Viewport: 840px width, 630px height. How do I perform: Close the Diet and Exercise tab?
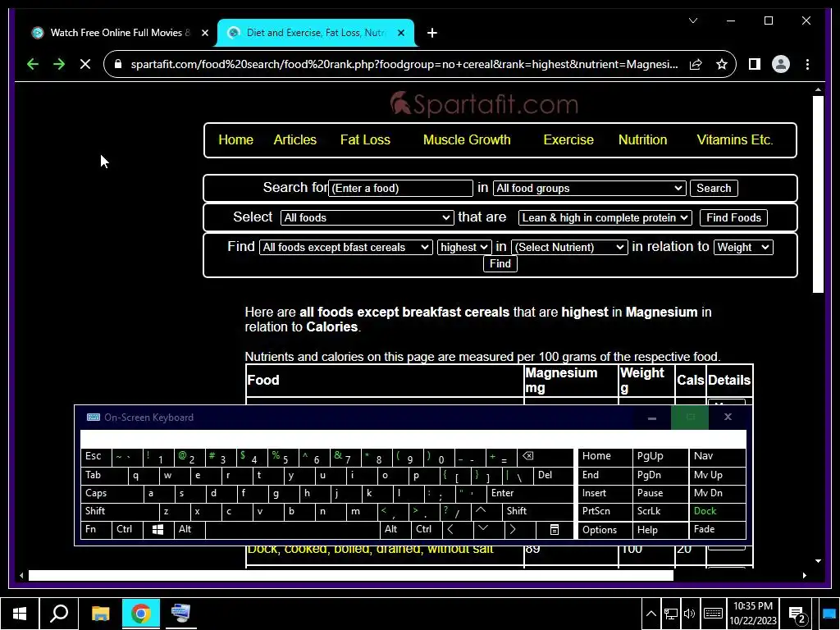tap(400, 33)
